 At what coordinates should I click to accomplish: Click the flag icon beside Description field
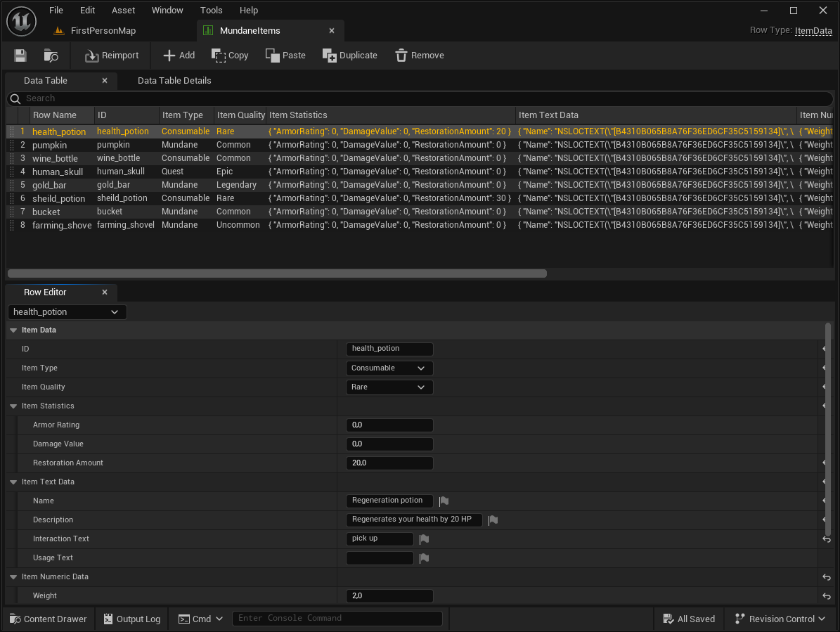point(493,520)
